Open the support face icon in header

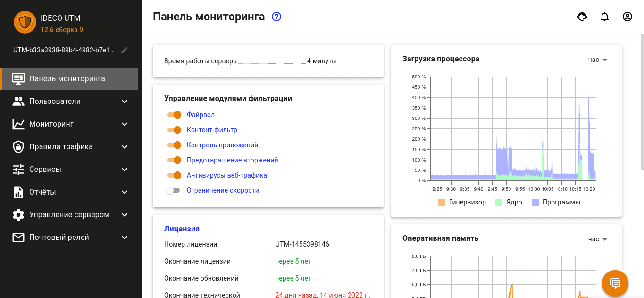[x=582, y=17]
